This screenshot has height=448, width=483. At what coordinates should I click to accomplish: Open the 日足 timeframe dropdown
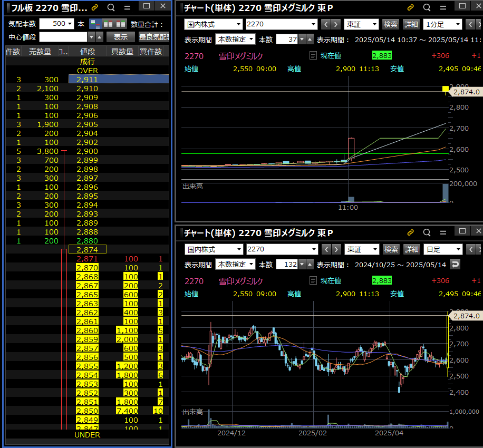coord(443,249)
